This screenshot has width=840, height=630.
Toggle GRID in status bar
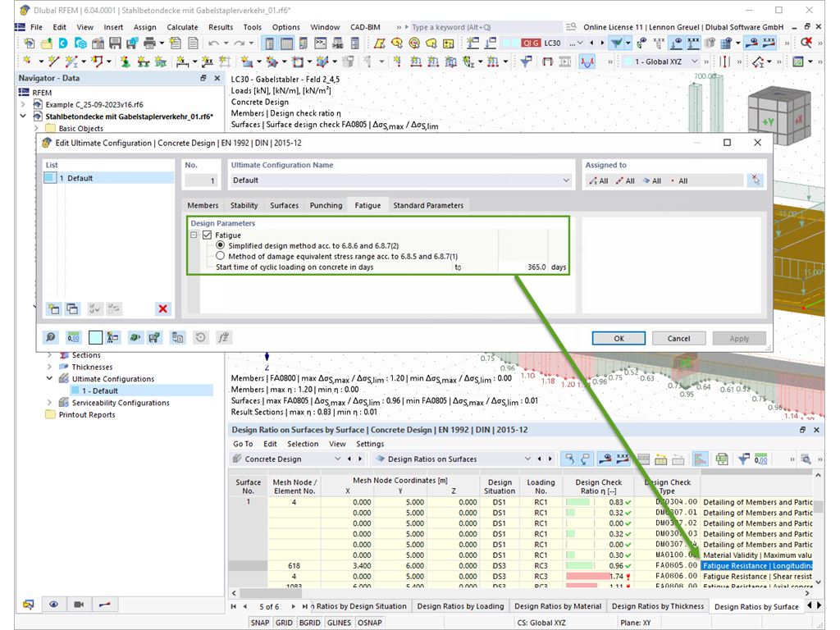(x=284, y=623)
